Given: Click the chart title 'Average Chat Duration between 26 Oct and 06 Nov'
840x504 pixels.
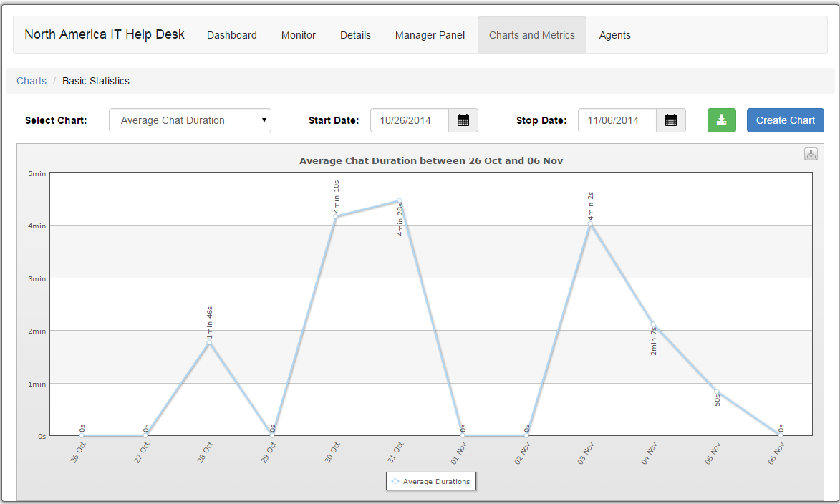Looking at the screenshot, I should (x=431, y=160).
